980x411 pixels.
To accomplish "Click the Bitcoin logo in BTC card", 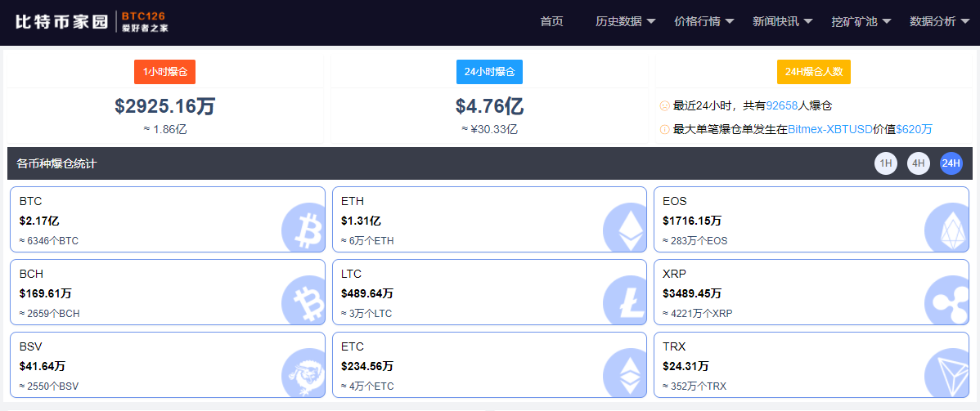I will [x=303, y=227].
